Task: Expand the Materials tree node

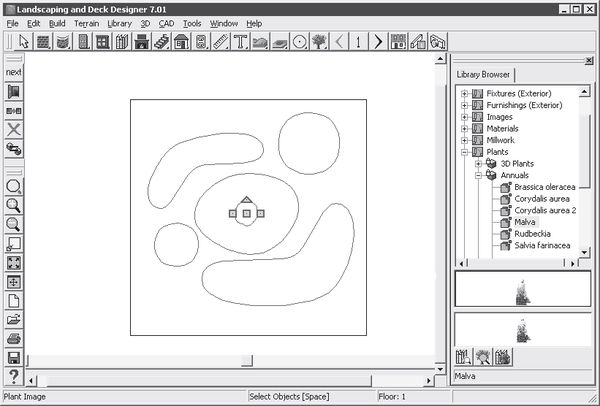Action: point(465,129)
